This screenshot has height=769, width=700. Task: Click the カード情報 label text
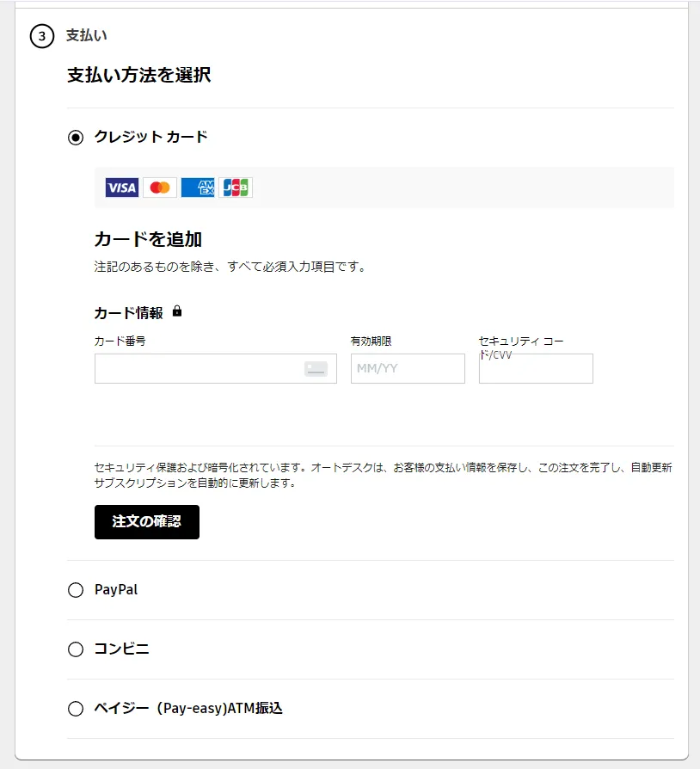pyautogui.click(x=128, y=313)
